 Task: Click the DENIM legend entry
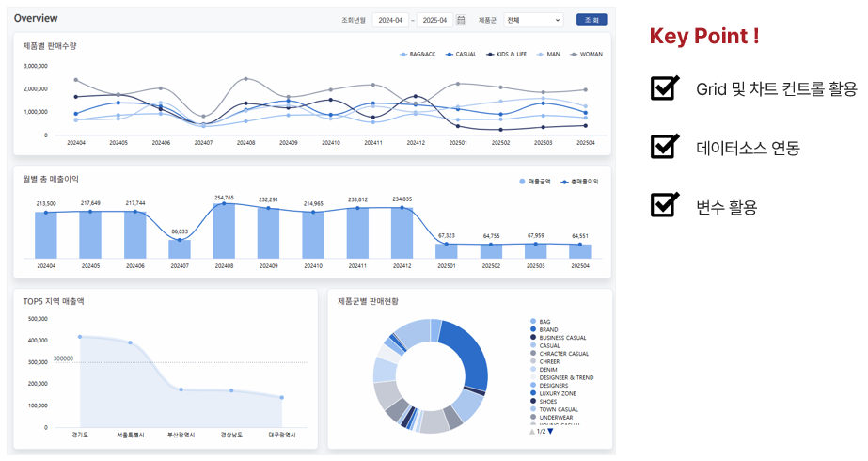pos(544,370)
